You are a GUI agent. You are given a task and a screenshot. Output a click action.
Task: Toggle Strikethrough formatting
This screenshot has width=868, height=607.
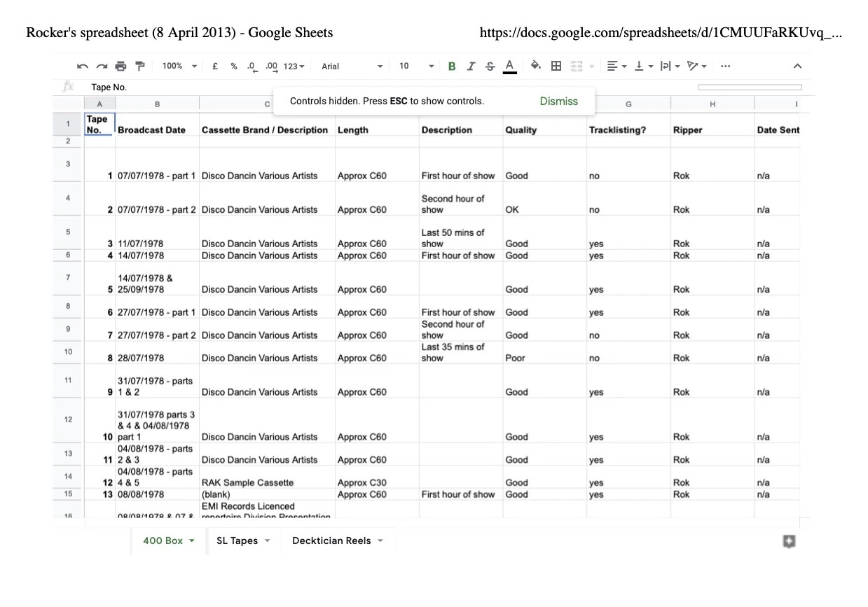point(490,67)
